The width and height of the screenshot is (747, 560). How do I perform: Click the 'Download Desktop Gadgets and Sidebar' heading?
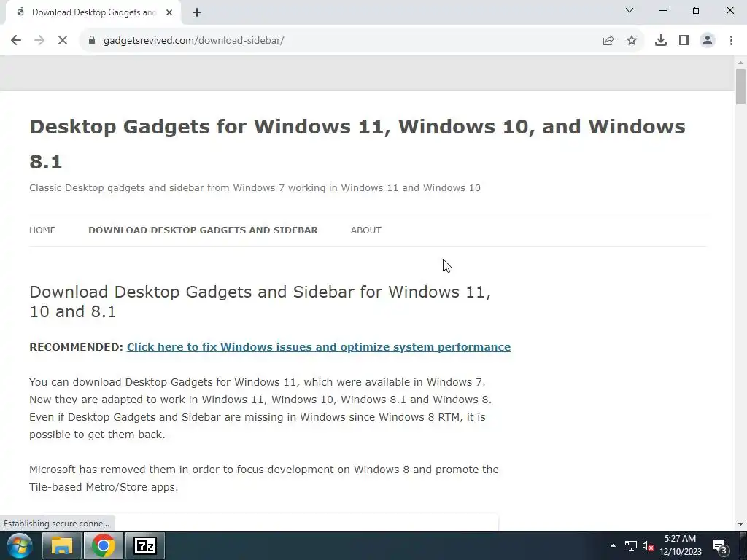click(260, 301)
